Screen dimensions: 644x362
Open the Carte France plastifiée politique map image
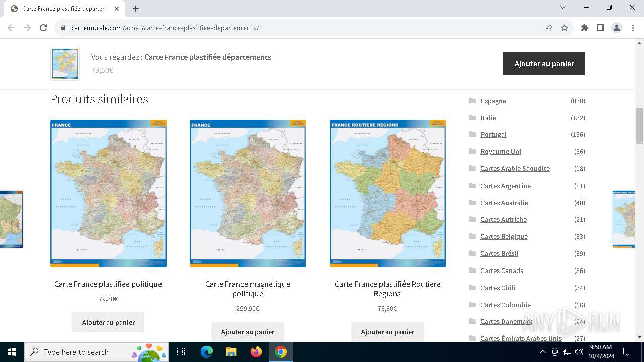coord(108,194)
